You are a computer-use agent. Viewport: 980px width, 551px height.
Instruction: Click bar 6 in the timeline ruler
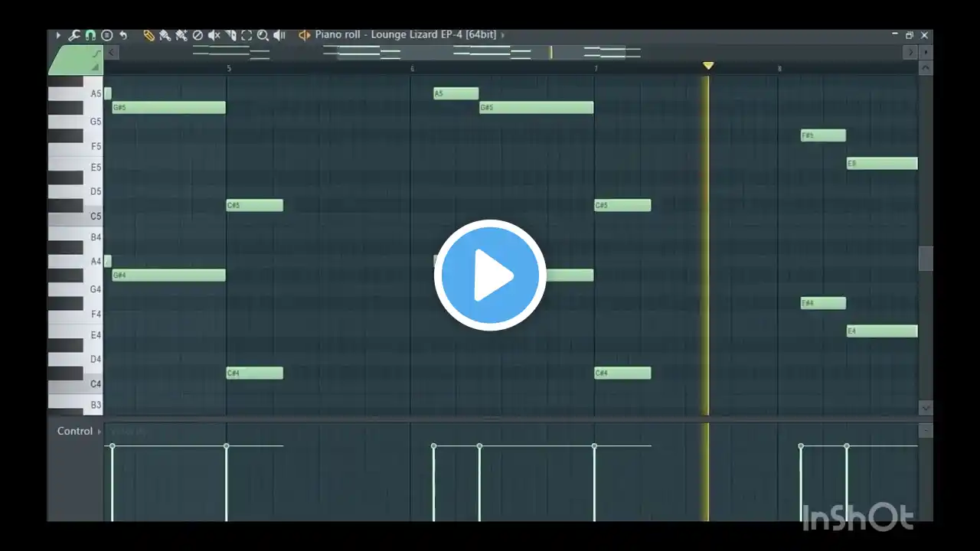[412, 69]
